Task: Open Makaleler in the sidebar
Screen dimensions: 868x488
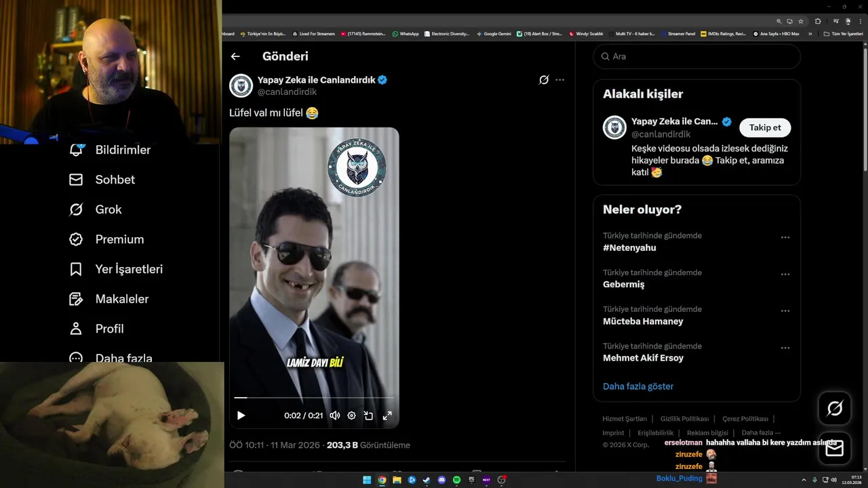Action: 108,299
